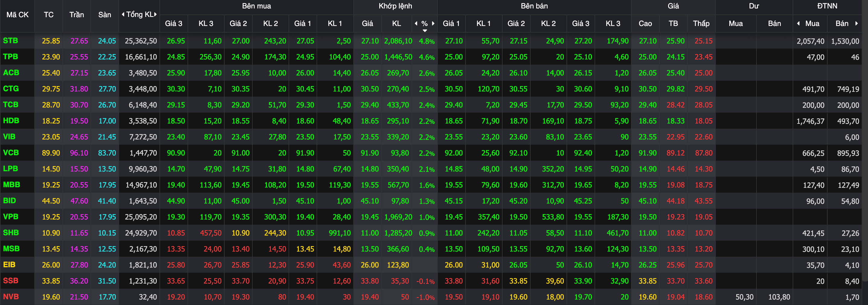Open VIB stock symbol

(x=9, y=136)
